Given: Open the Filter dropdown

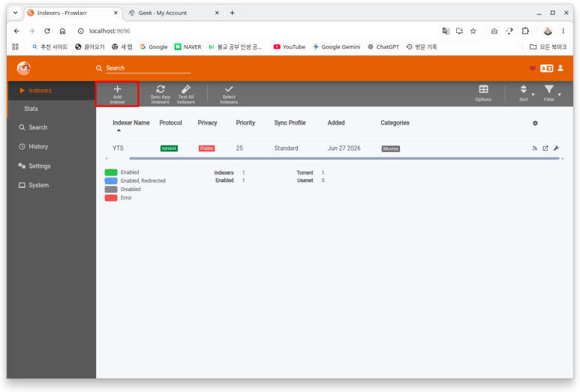Looking at the screenshot, I should pos(551,94).
